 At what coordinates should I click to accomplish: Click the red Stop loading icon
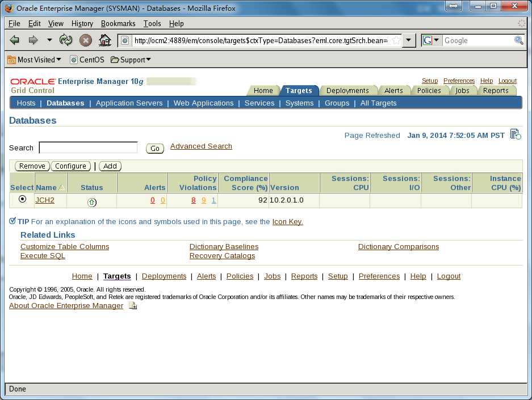tap(86, 40)
